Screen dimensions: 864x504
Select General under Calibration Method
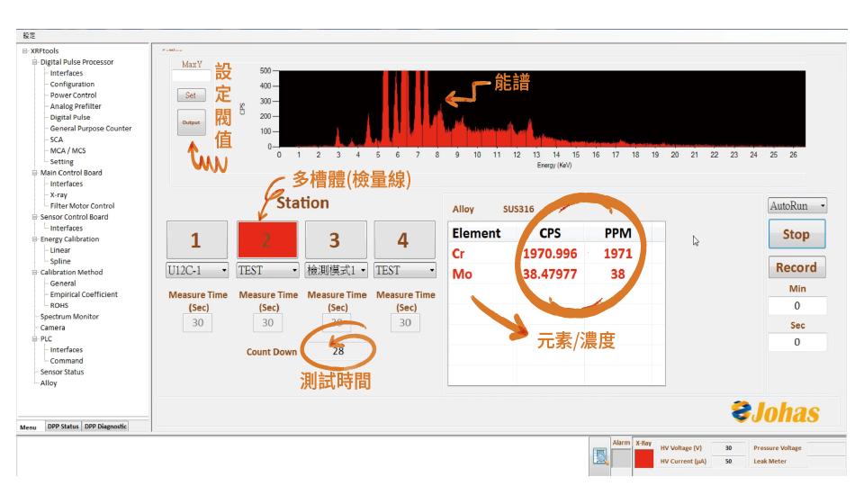(63, 283)
